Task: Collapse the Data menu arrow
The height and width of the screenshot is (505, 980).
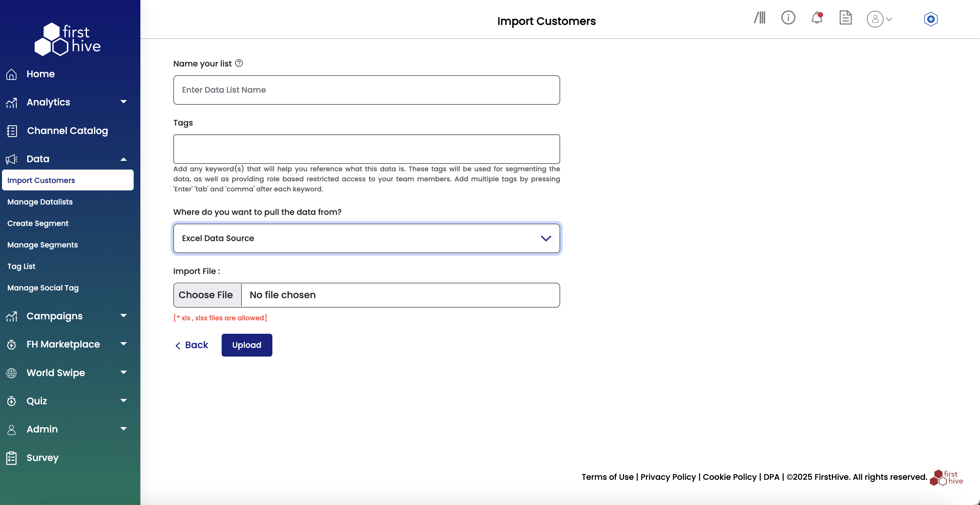Action: (124, 159)
